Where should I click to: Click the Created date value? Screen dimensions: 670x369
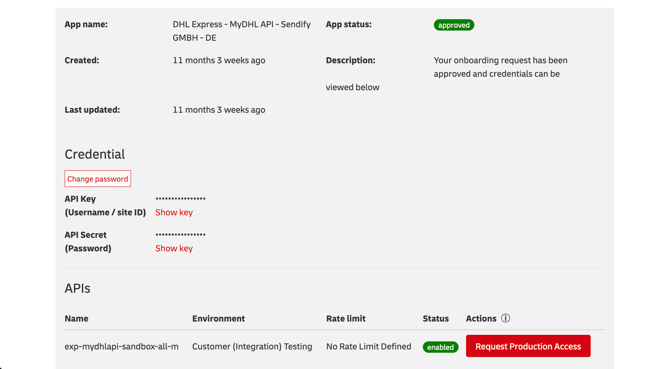point(219,60)
